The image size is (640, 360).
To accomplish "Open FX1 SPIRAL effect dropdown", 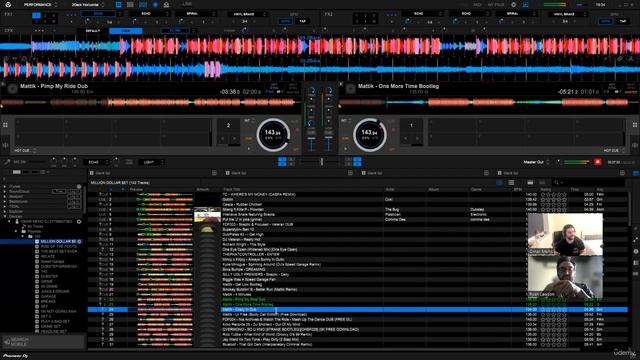I will pyautogui.click(x=195, y=14).
